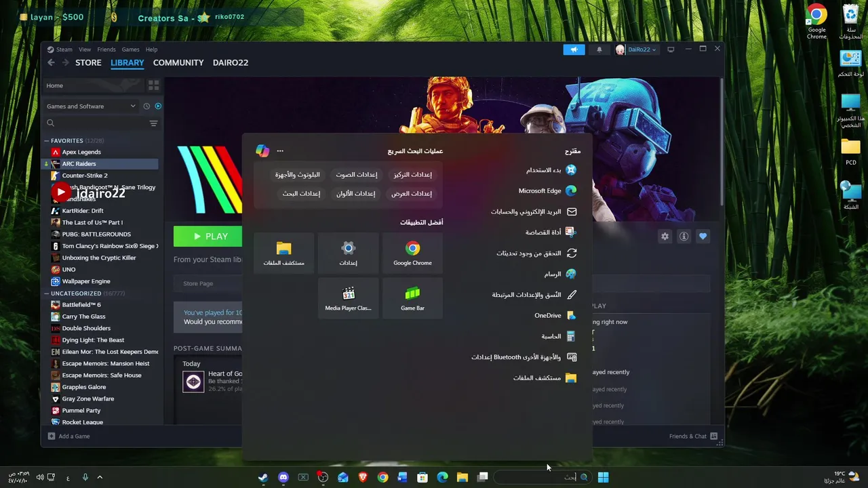Viewport: 868px width, 488px height.
Task: Select Rocket League in library list
Action: (x=83, y=422)
